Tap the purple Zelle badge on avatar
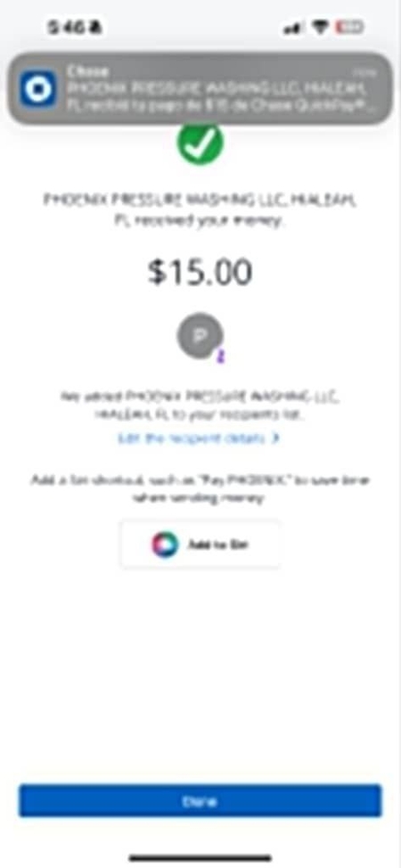Viewport: 401px width, 868px height. pyautogui.click(x=221, y=357)
